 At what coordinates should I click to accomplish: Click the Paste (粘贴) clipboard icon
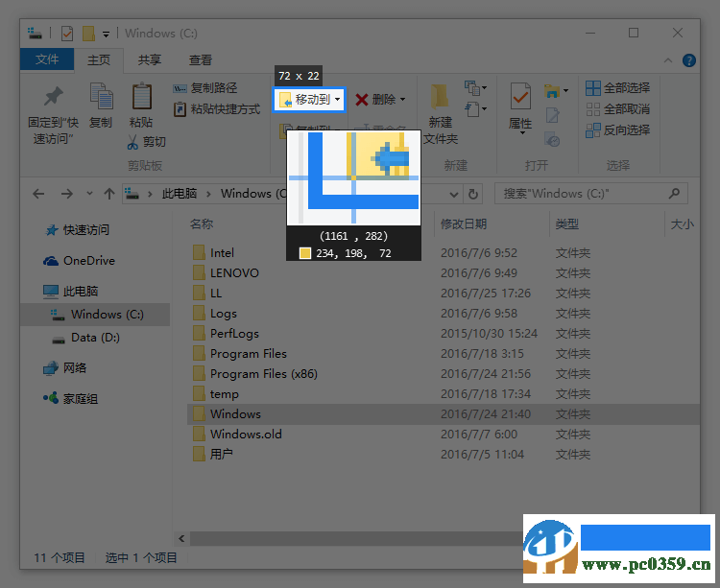(x=141, y=96)
